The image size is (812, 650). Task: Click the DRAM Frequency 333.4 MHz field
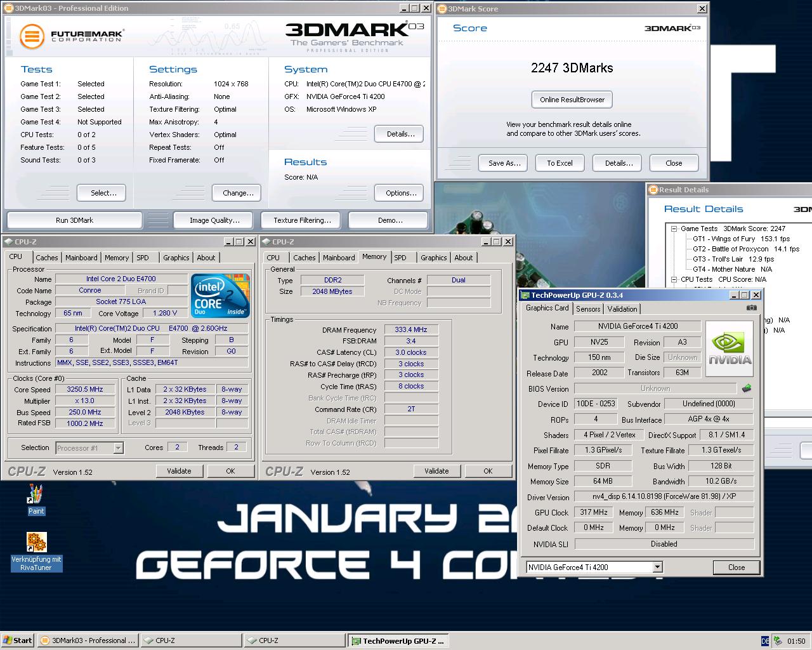point(411,330)
